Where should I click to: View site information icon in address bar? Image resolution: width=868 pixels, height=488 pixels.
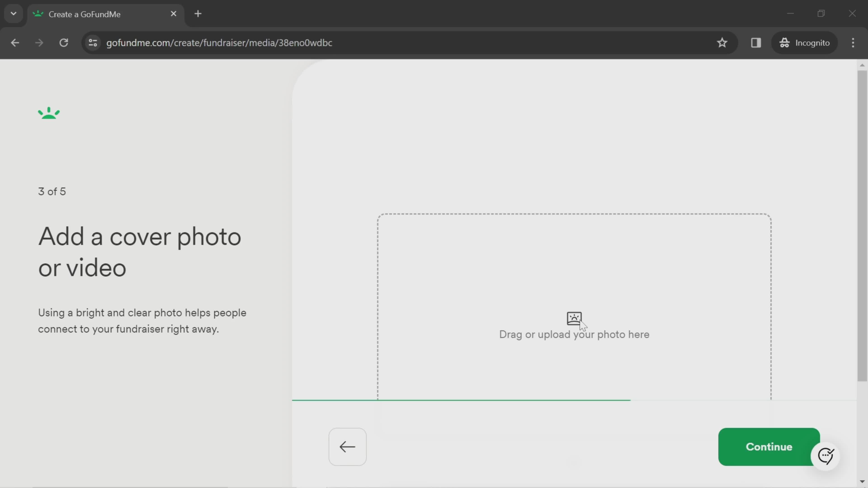point(93,43)
